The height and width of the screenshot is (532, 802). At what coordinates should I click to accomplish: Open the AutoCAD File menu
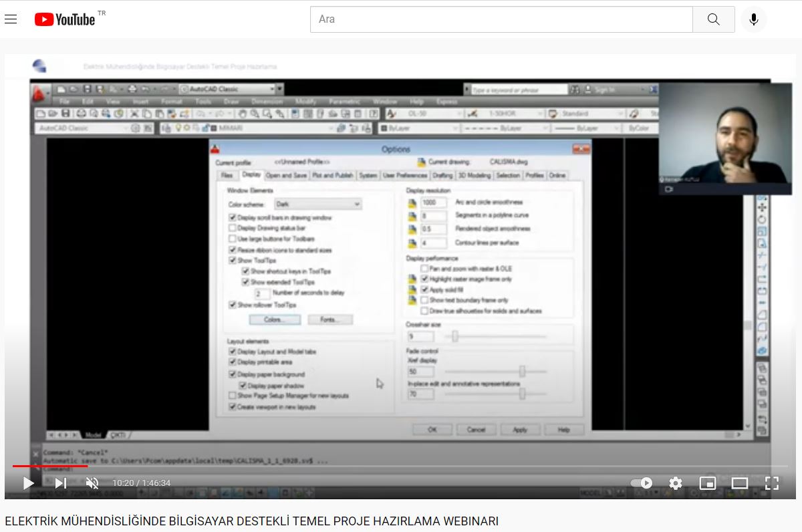(65, 102)
